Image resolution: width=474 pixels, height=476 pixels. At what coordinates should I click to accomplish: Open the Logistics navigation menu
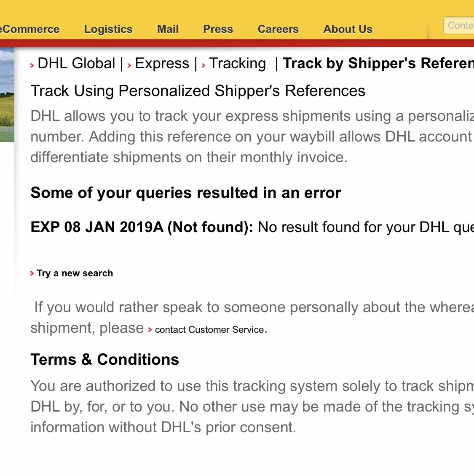108,29
